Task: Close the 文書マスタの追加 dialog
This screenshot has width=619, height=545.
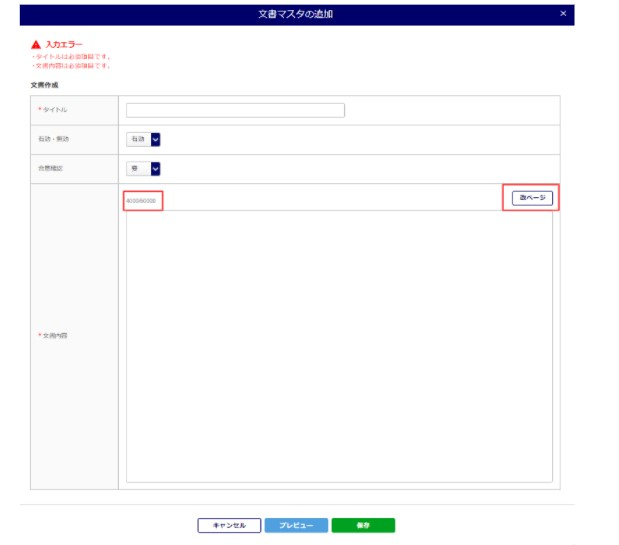Action: pyautogui.click(x=563, y=13)
